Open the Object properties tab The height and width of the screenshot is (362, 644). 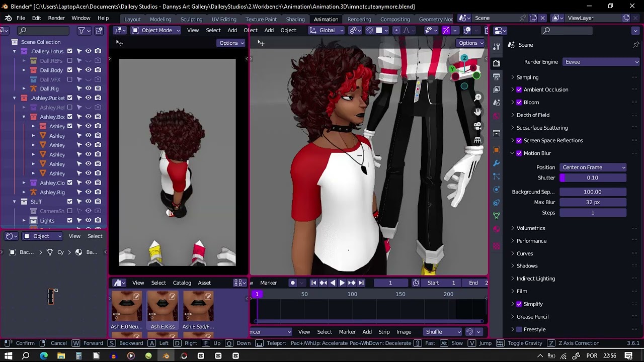[497, 150]
